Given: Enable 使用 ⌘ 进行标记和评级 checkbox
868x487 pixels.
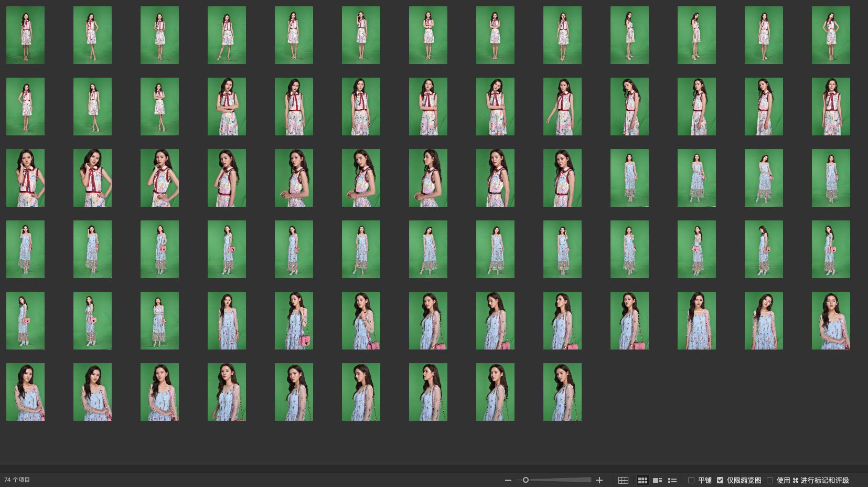Looking at the screenshot, I should pyautogui.click(x=770, y=480).
